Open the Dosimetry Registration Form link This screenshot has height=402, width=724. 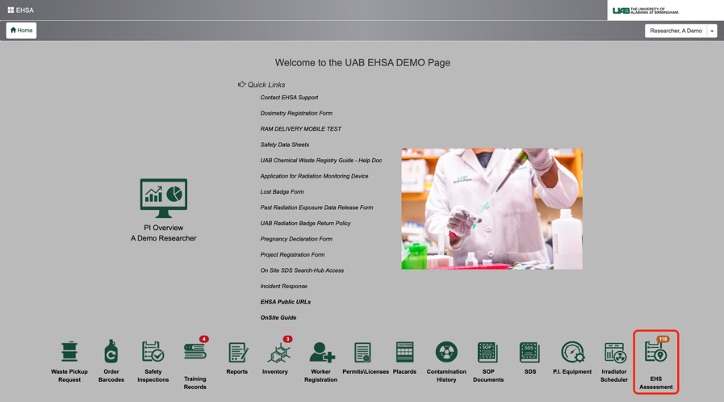(296, 113)
